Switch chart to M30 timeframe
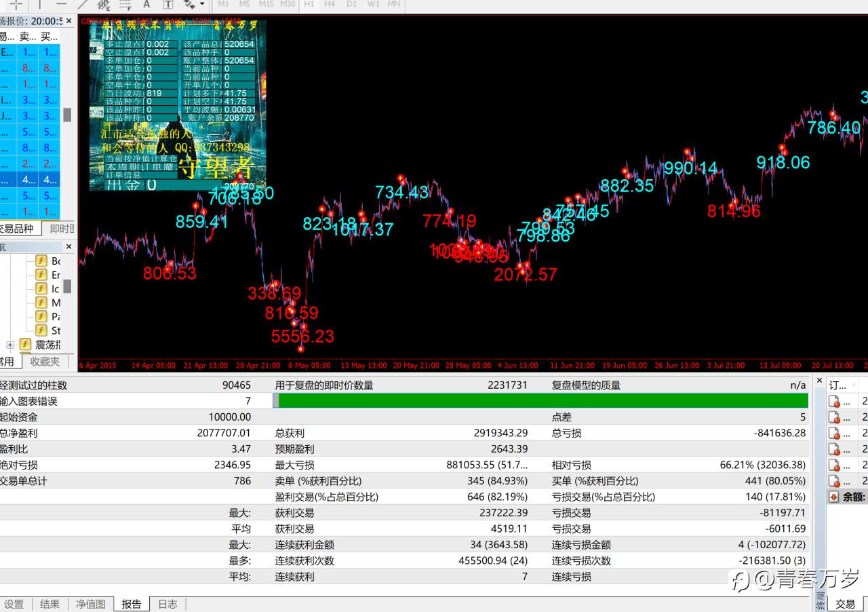 (288, 4)
